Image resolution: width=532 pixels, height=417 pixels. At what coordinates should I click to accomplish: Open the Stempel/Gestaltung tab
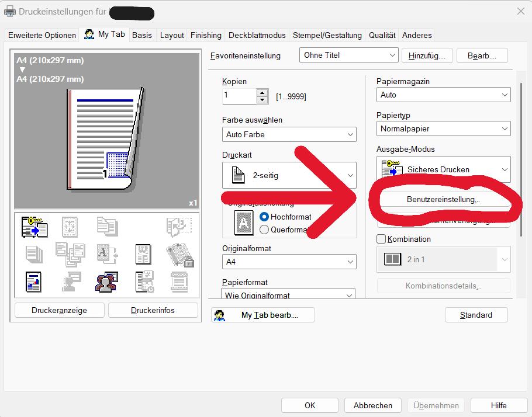pos(328,35)
